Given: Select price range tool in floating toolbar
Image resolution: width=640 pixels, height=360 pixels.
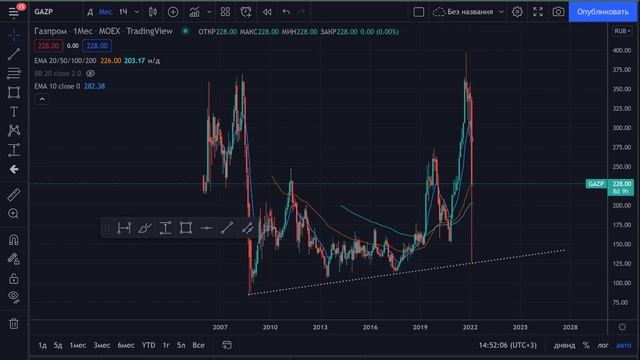Looking at the screenshot, I should point(165,228).
